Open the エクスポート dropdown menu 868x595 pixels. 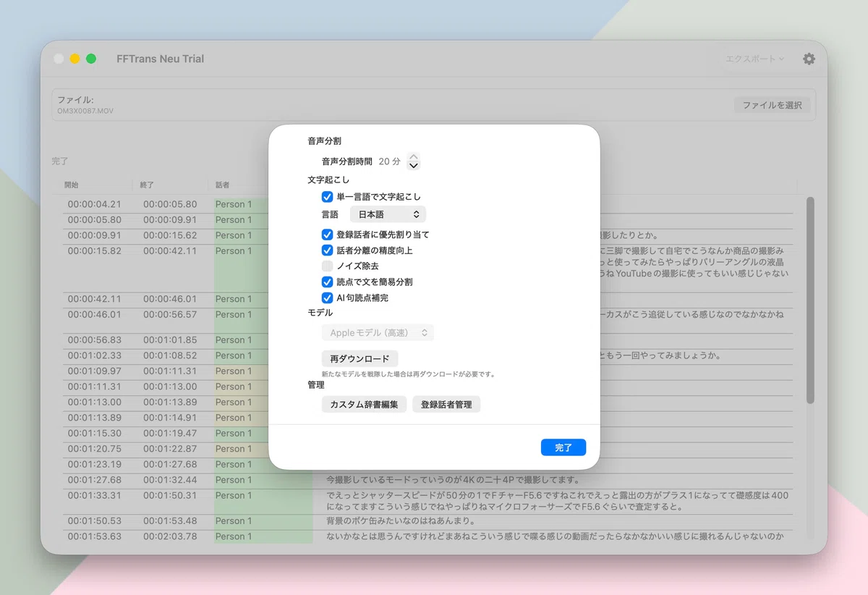pyautogui.click(x=755, y=59)
